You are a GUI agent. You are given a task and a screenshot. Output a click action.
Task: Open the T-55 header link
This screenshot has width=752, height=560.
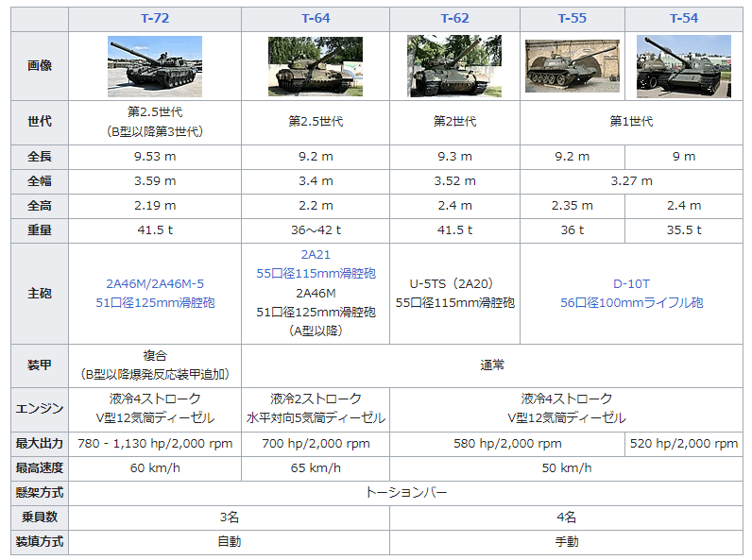pyautogui.click(x=572, y=19)
